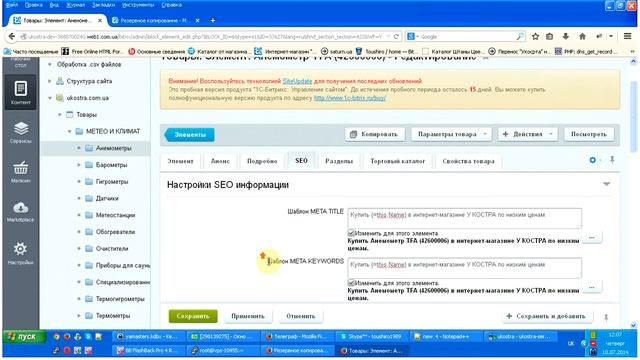
Task: Open the Marketplace cloud section
Action: pyautogui.click(x=20, y=211)
